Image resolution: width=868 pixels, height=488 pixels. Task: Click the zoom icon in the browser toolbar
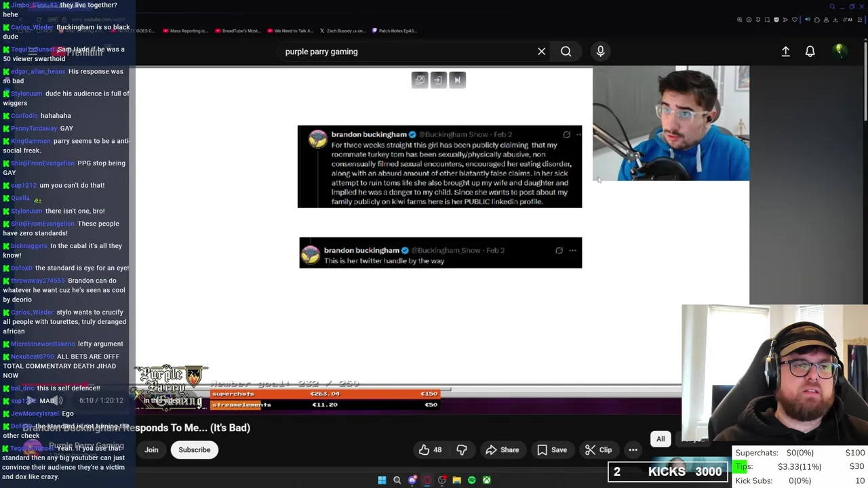(740, 20)
